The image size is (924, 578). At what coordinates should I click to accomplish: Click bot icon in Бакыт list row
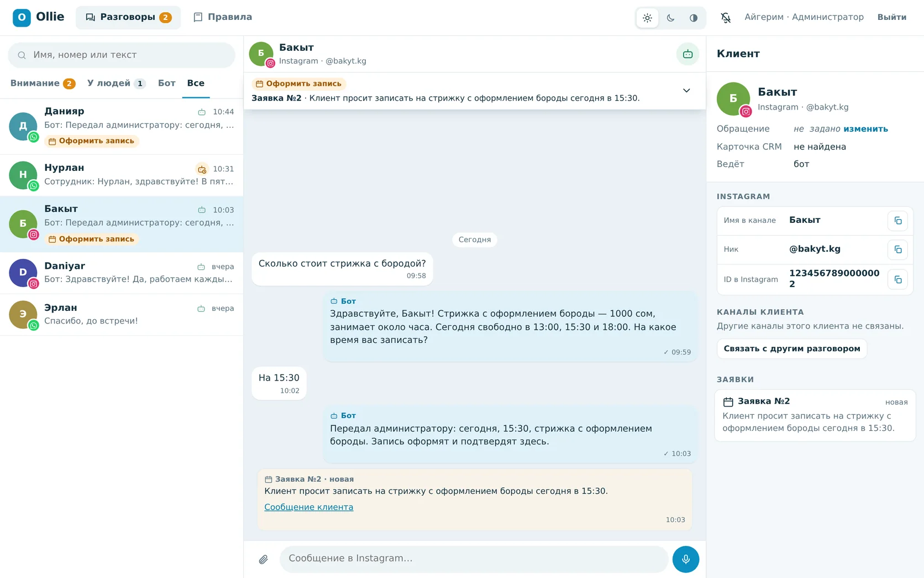pos(202,210)
